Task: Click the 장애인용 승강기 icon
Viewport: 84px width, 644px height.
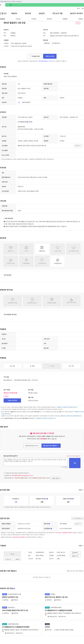Action: 32,301
